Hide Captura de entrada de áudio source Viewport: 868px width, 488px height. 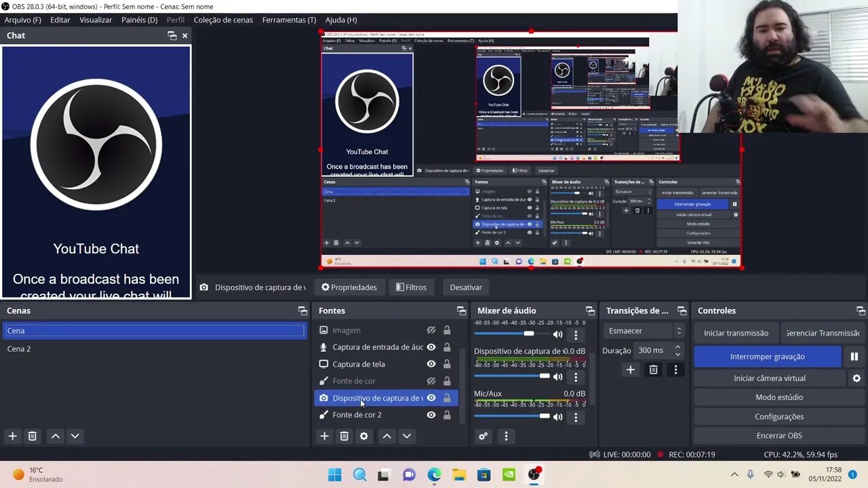click(431, 347)
